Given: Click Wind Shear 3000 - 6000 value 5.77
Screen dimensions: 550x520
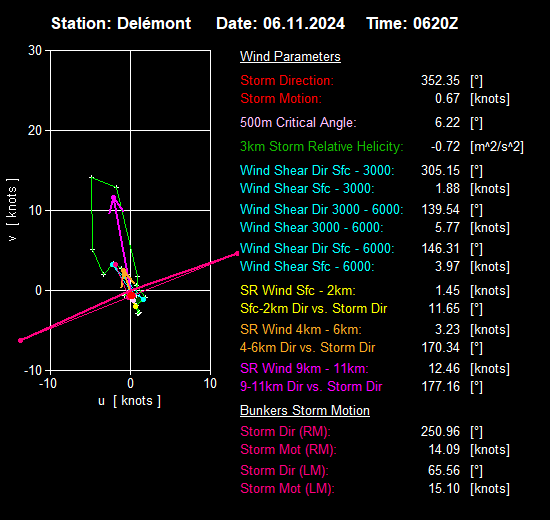Looking at the screenshot, I should [447, 227].
